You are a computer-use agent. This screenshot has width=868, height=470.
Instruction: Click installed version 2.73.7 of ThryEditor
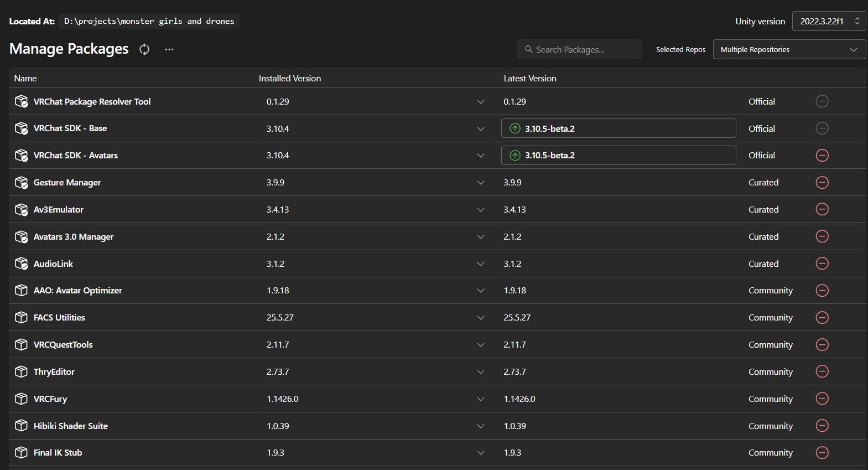click(278, 372)
